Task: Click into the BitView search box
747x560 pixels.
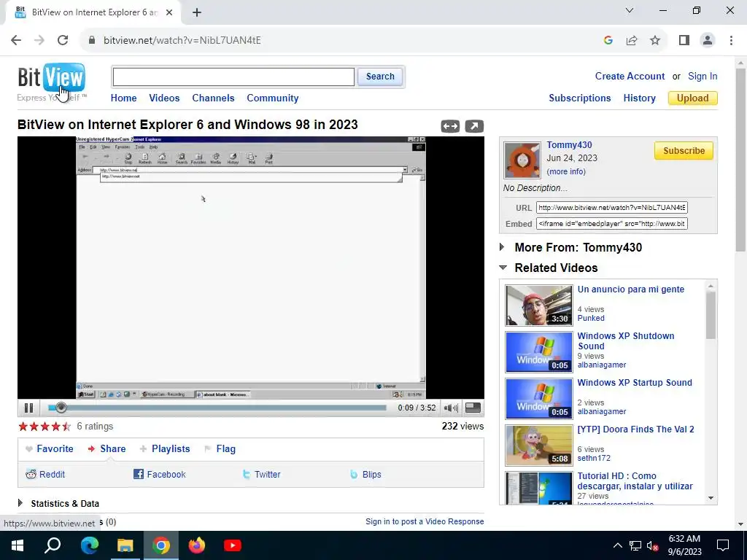Action: [233, 77]
